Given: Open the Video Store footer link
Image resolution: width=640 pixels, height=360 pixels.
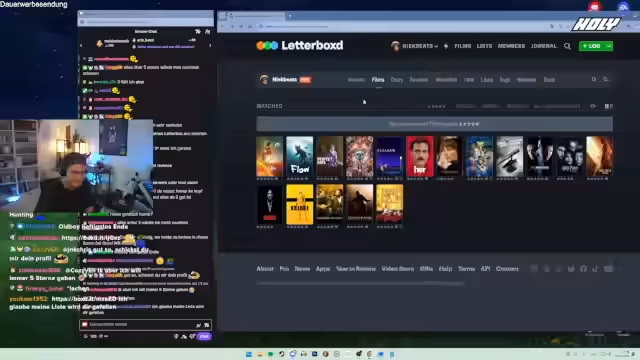Looking at the screenshot, I should [x=398, y=269].
